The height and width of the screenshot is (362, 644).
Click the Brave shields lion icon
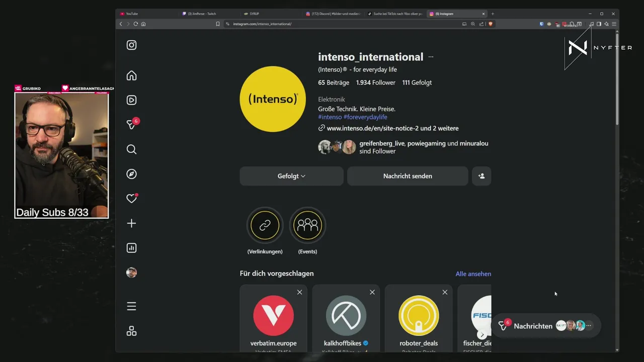click(x=491, y=24)
